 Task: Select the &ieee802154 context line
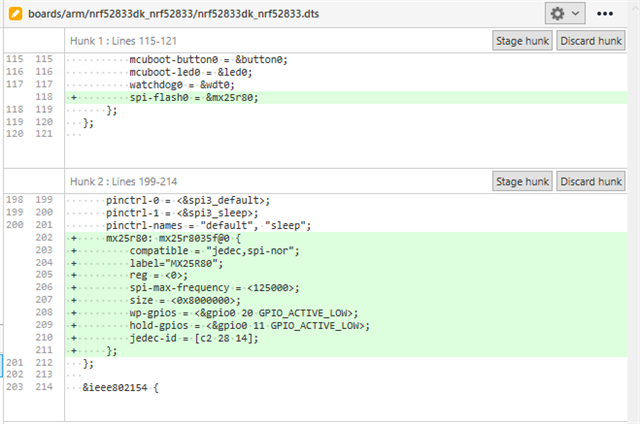(x=346, y=387)
